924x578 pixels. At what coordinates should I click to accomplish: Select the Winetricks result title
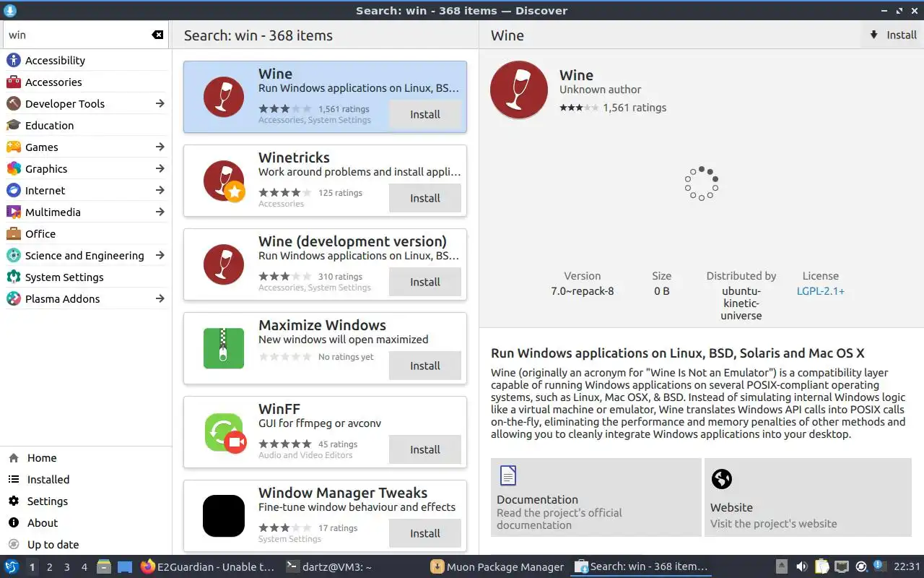point(294,158)
